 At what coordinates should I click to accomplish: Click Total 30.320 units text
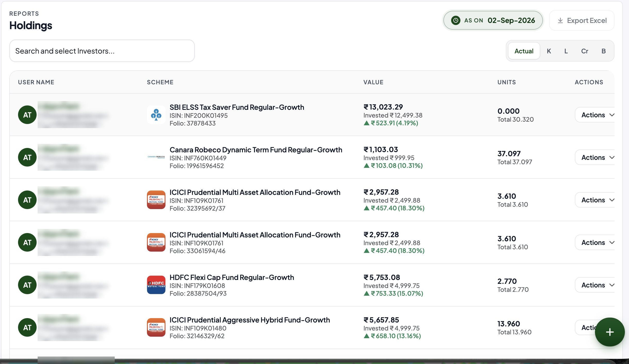pyautogui.click(x=516, y=119)
